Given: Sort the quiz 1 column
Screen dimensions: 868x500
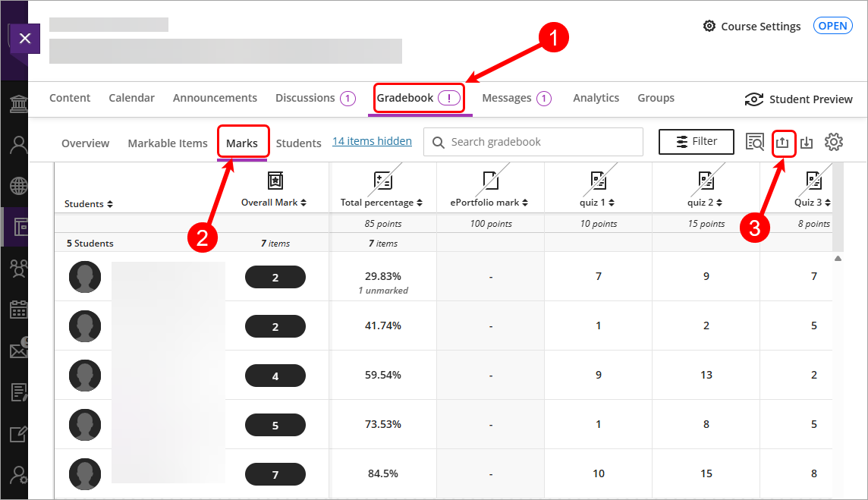Looking at the screenshot, I should point(612,203).
